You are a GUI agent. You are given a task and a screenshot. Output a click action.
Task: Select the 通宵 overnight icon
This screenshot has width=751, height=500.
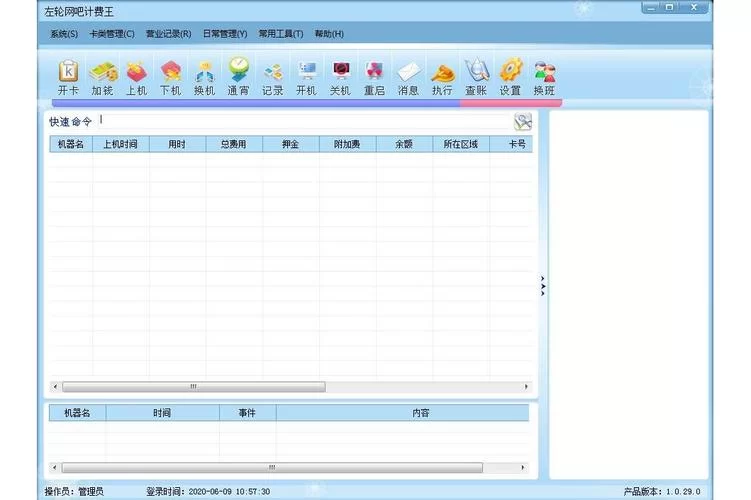[x=238, y=77]
